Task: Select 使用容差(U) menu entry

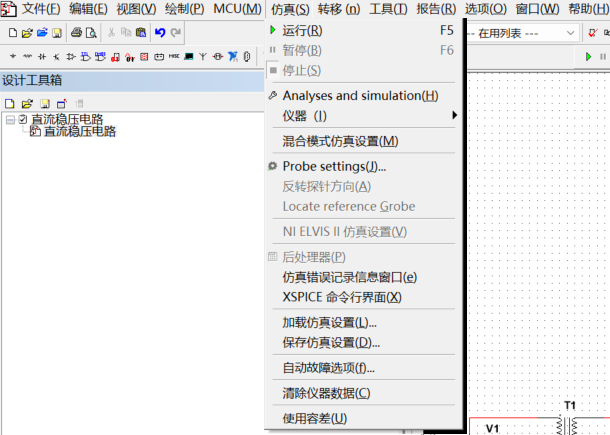Action: click(x=363, y=418)
